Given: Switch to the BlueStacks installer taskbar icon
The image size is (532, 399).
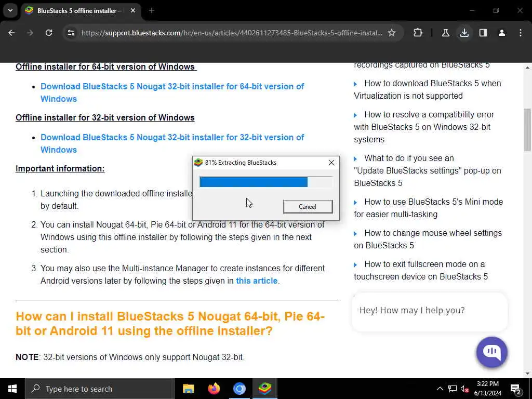Looking at the screenshot, I should (264, 389).
